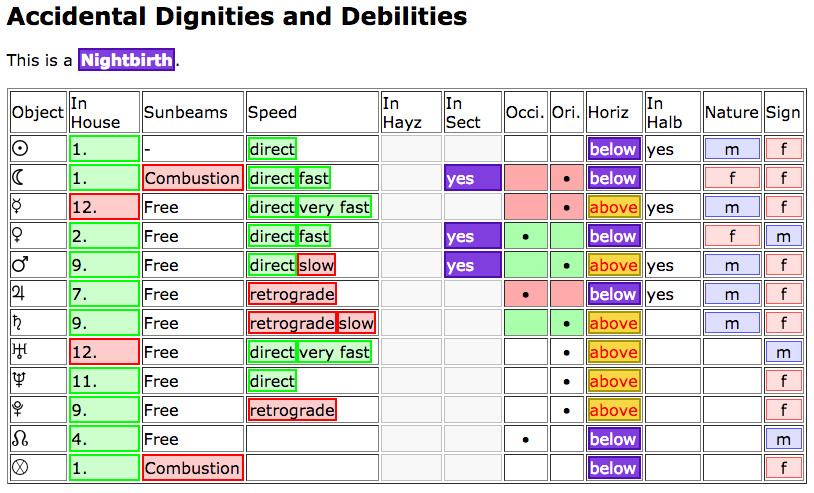The height and width of the screenshot is (493, 814).
Task: Click the Mars glyph in the Object column
Action: coord(20,265)
